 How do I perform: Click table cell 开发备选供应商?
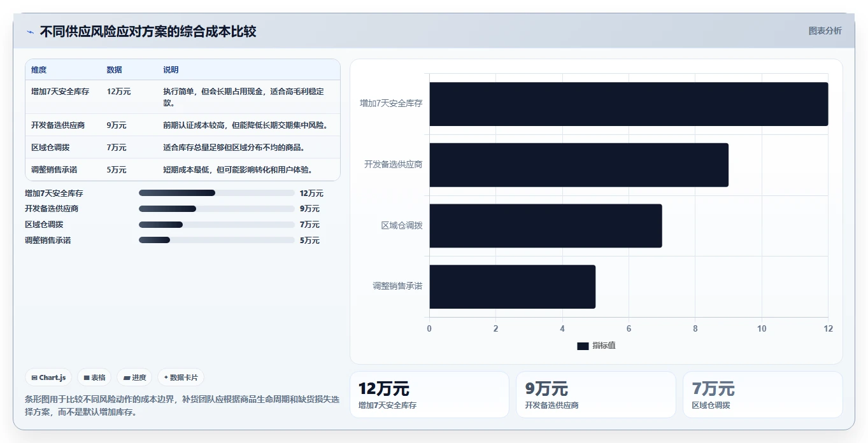tap(58, 125)
